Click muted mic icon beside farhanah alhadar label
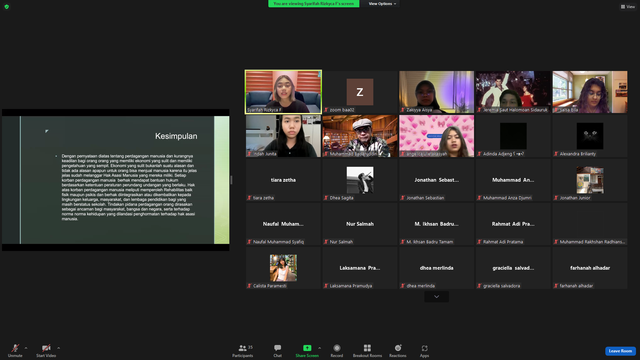Viewport: 640px width, 360px height. click(x=556, y=286)
